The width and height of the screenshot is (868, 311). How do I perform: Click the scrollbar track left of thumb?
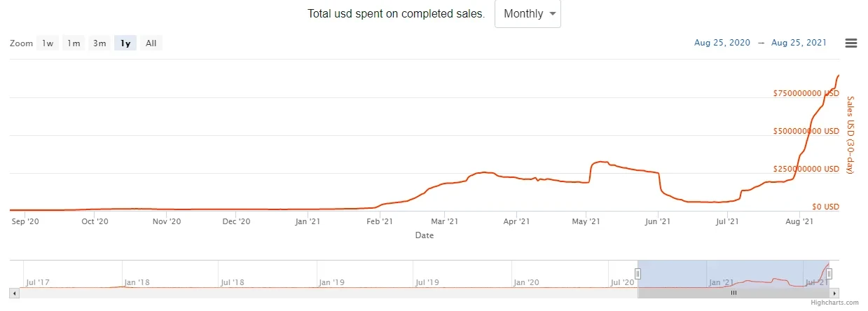[x=315, y=293]
